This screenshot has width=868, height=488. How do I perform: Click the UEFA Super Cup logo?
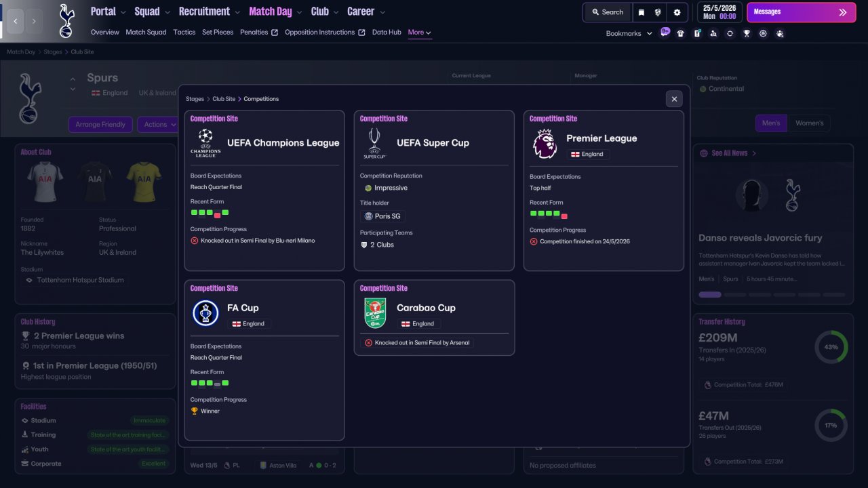pyautogui.click(x=375, y=143)
